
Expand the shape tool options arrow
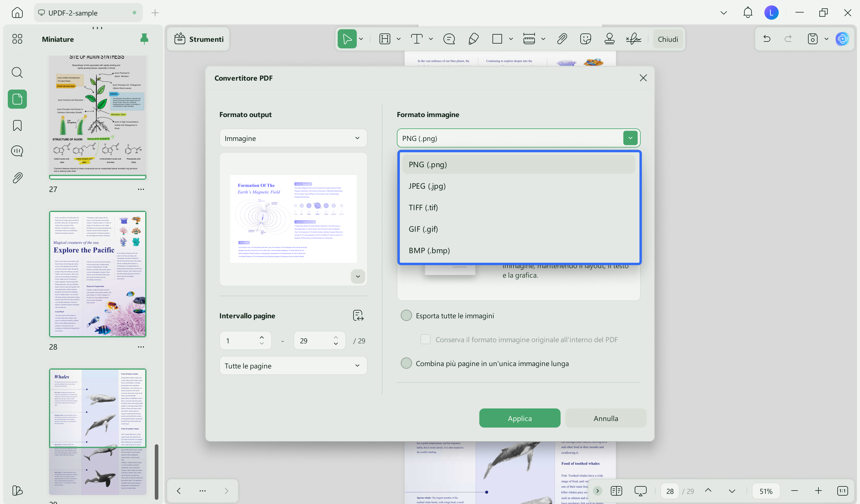511,39
